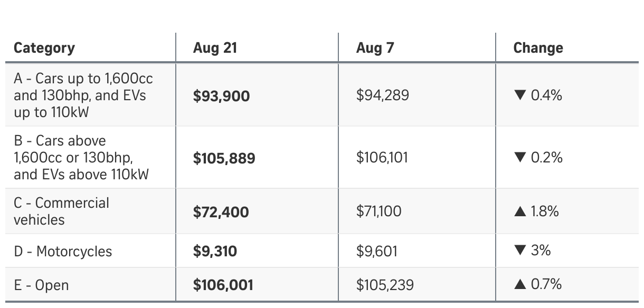Screen dimensions: 644x308
Task: Select the Category B cars row label
Action: [81, 158]
